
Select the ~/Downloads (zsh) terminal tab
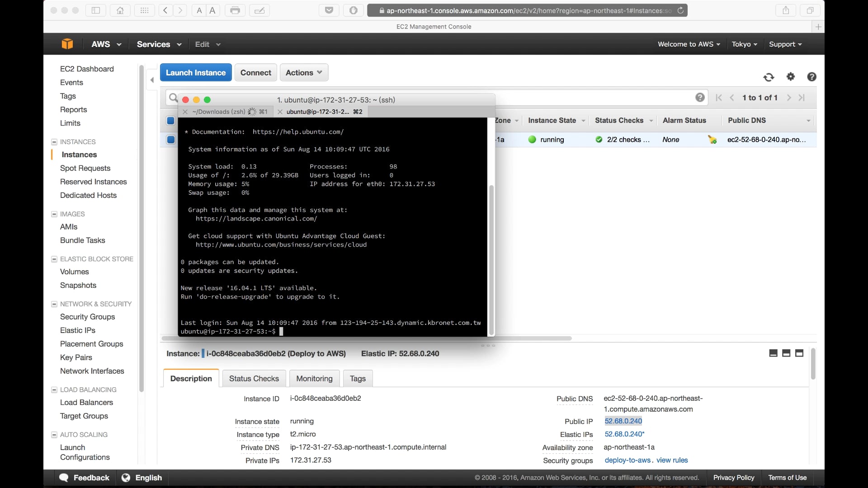pyautogui.click(x=219, y=112)
